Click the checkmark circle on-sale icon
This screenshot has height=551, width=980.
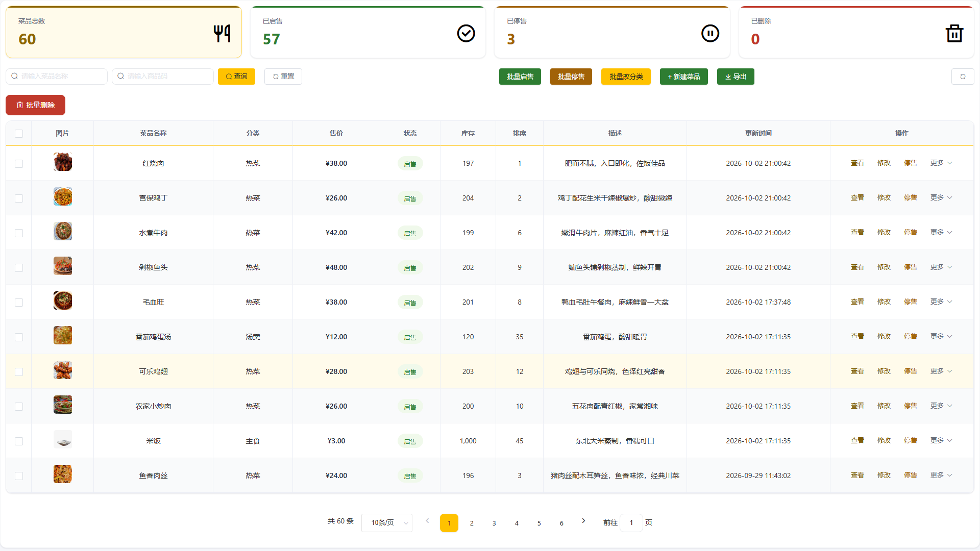(466, 34)
